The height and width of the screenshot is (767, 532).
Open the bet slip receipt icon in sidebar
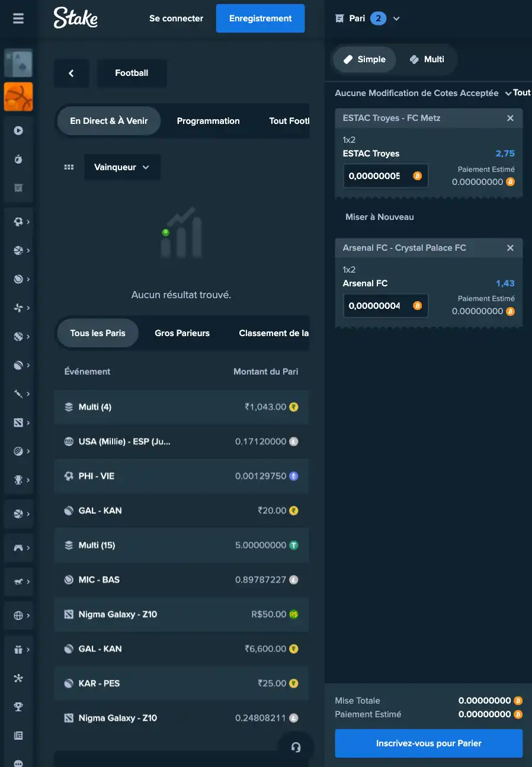coord(18,188)
